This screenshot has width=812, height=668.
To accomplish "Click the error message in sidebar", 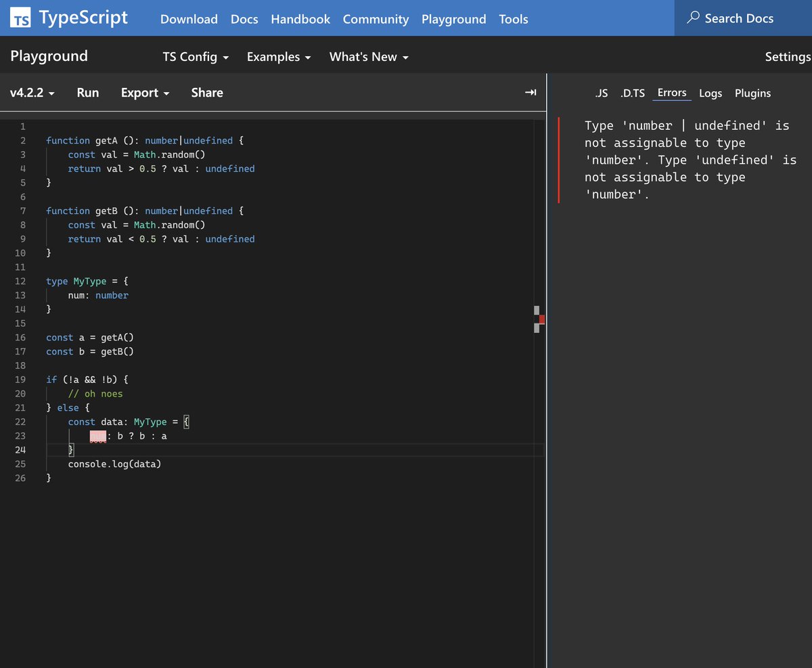I will [x=691, y=160].
